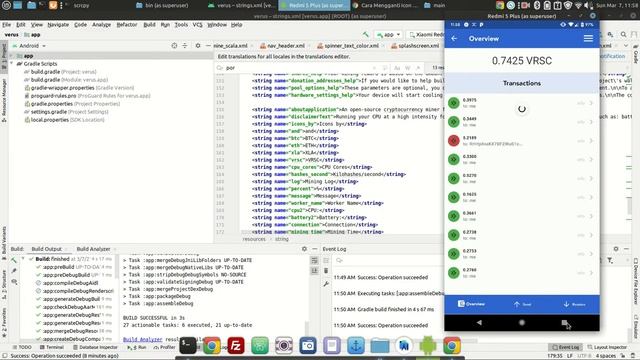This screenshot has width=640, height=360.
Task: Expand the app module tree node
Action: 12,56
